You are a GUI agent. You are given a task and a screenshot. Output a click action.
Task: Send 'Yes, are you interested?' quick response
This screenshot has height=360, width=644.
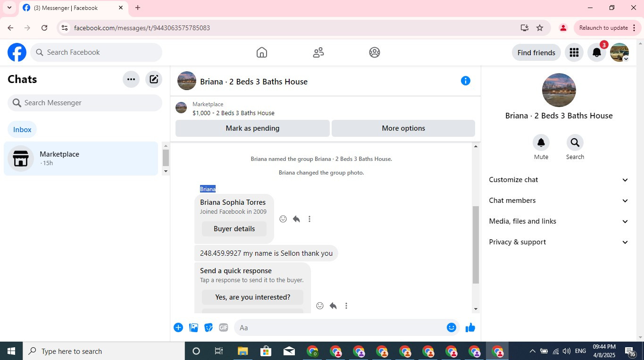(252, 297)
